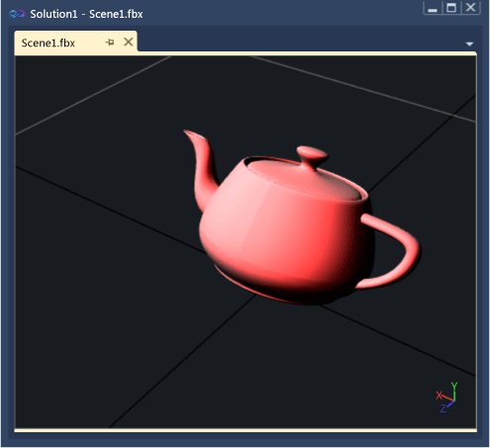Image resolution: width=490 pixels, height=448 pixels.
Task: Close the Scene1.fbx document tab
Action: click(129, 42)
